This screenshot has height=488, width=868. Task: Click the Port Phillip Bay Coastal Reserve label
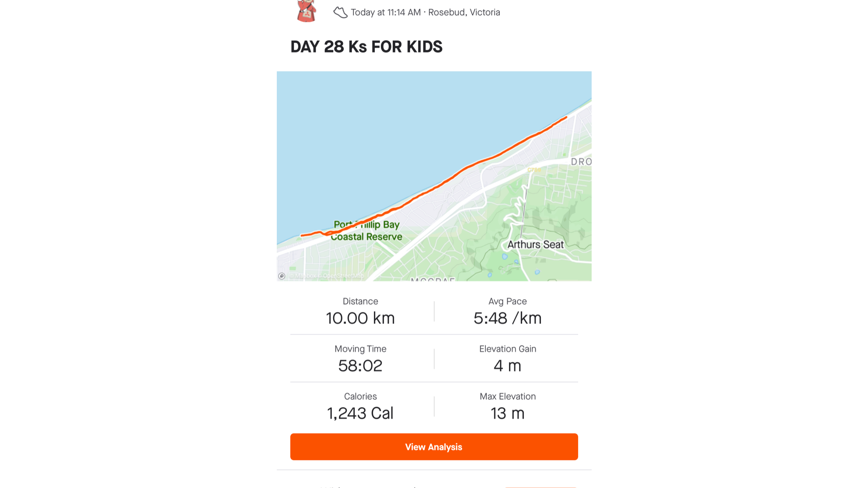(366, 230)
